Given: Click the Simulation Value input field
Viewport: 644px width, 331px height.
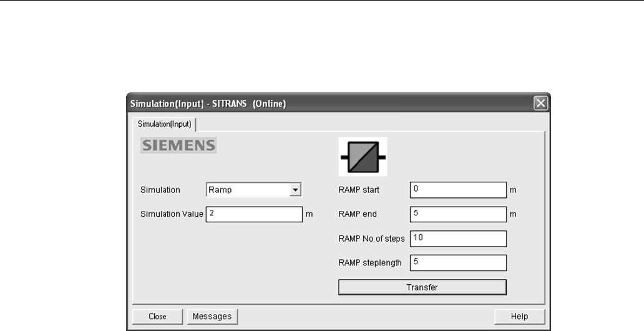Looking at the screenshot, I should [x=254, y=214].
